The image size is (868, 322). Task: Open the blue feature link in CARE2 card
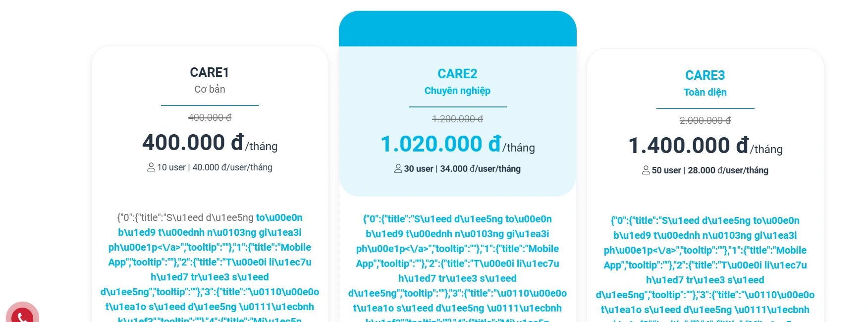pos(457,249)
